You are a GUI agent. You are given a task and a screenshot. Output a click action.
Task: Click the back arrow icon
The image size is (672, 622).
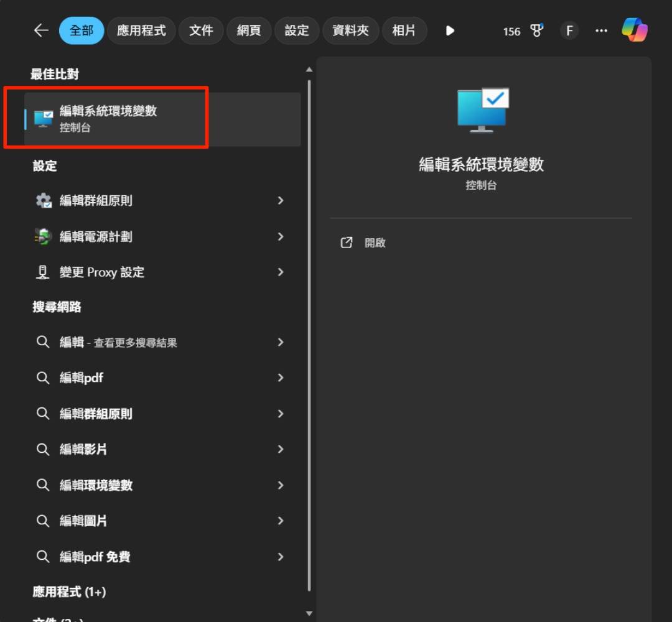[x=41, y=30]
